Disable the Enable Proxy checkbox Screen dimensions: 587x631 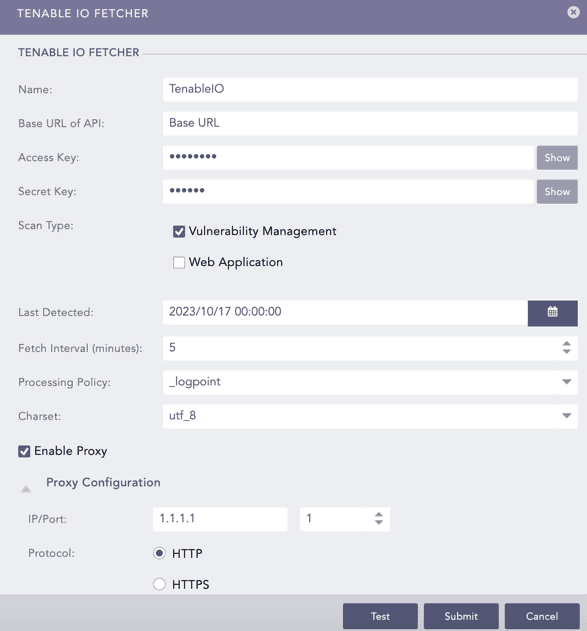point(24,451)
